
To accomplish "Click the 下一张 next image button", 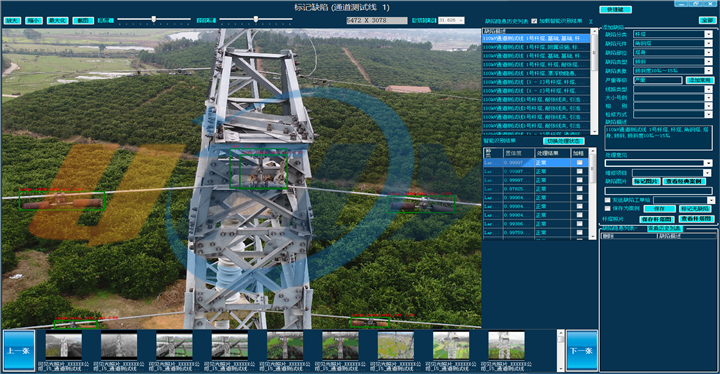I will pyautogui.click(x=582, y=351).
